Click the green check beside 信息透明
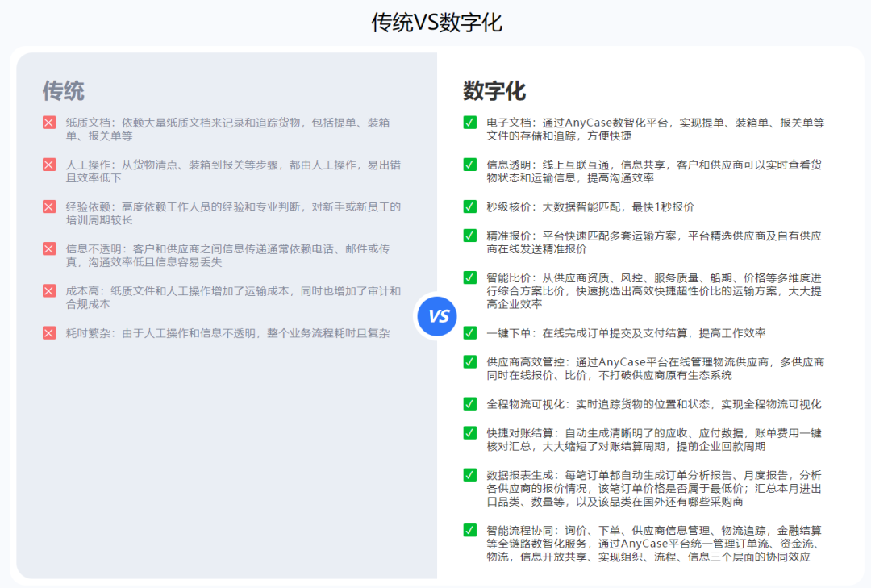 (x=470, y=165)
